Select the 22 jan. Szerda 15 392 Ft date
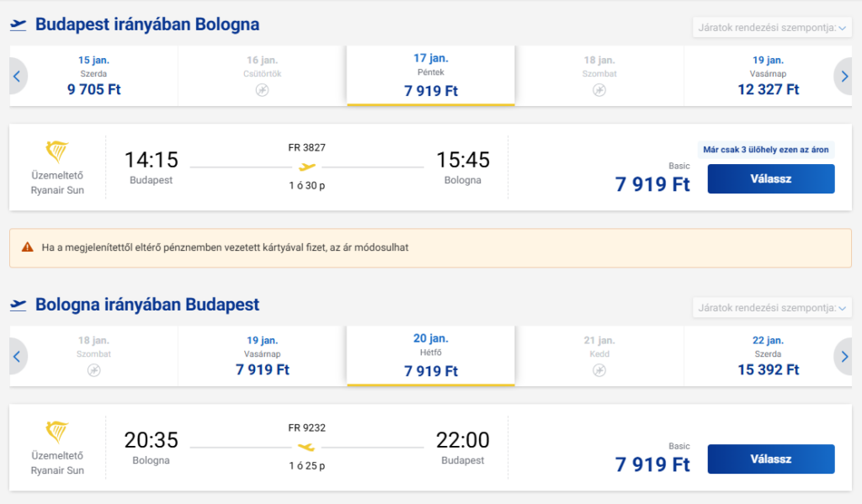 (x=768, y=356)
